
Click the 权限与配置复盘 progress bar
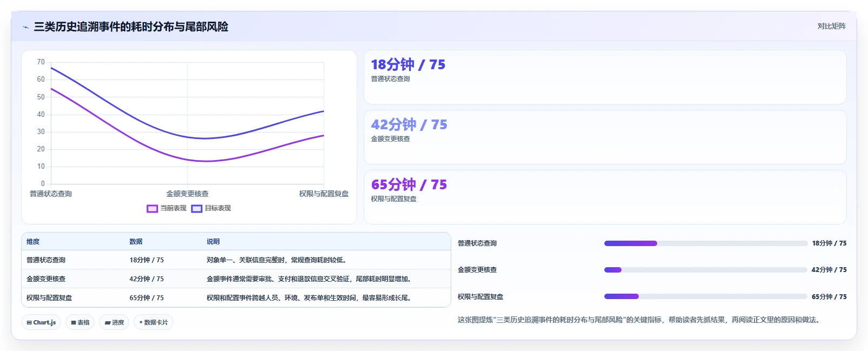pos(706,296)
